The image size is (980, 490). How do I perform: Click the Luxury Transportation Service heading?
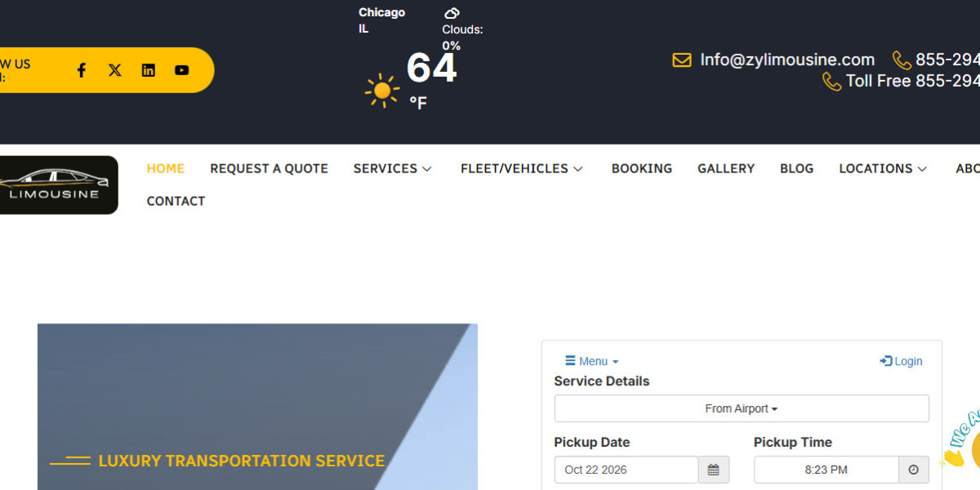[x=242, y=461]
